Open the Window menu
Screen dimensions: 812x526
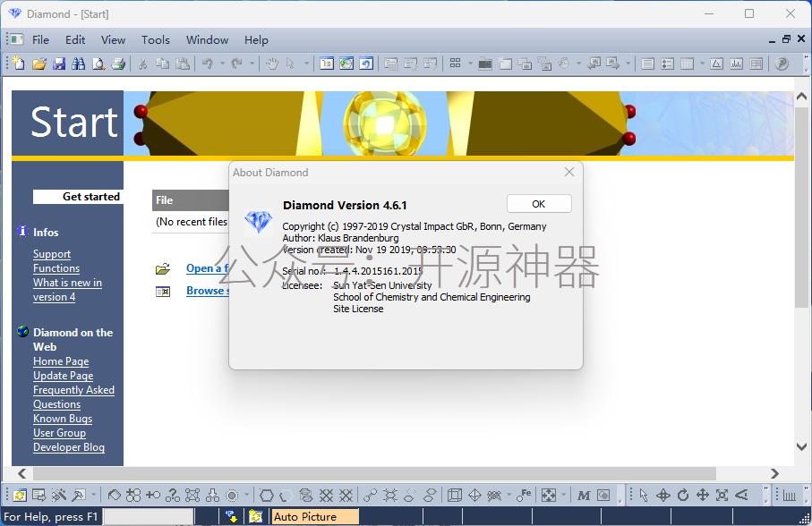(207, 40)
